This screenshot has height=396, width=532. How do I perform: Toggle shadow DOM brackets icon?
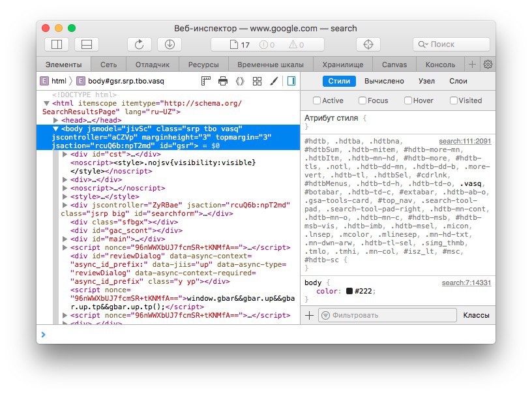240,81
